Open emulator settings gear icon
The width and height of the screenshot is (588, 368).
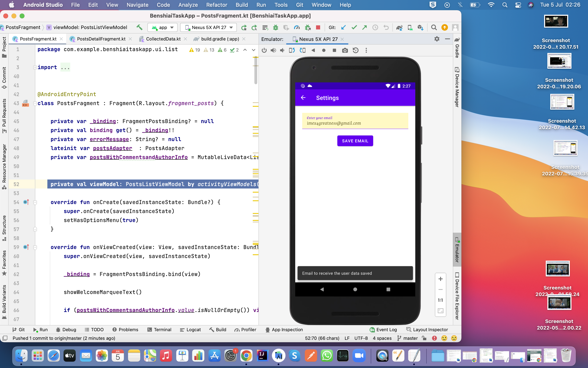(x=437, y=39)
